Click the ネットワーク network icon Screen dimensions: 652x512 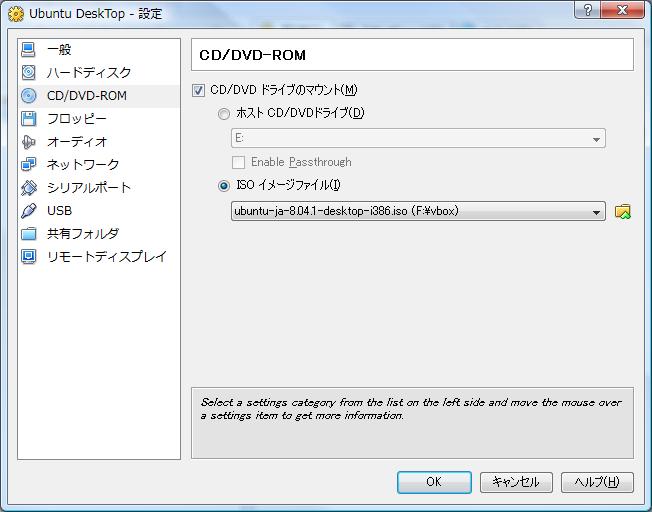pyautogui.click(x=28, y=165)
